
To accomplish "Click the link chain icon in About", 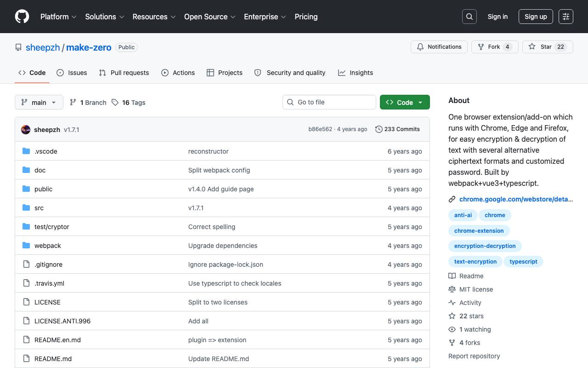I will 452,199.
